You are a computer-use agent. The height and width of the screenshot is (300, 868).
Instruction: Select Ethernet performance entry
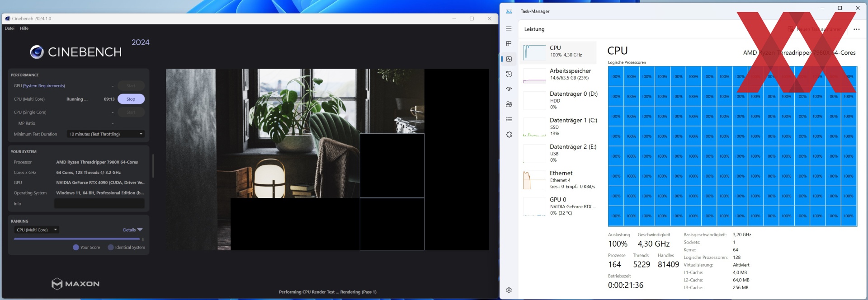[x=558, y=179]
